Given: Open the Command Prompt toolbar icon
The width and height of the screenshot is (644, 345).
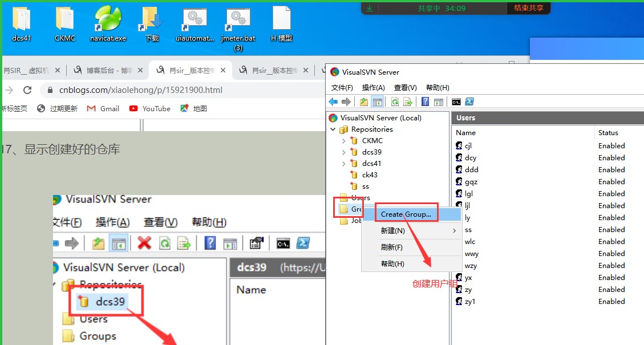Looking at the screenshot, I should tap(456, 102).
